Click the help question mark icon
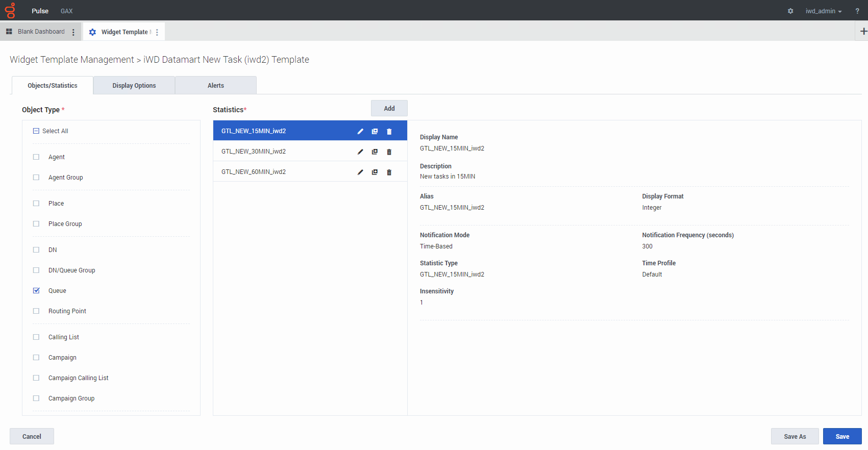The width and height of the screenshot is (868, 450). tap(857, 11)
